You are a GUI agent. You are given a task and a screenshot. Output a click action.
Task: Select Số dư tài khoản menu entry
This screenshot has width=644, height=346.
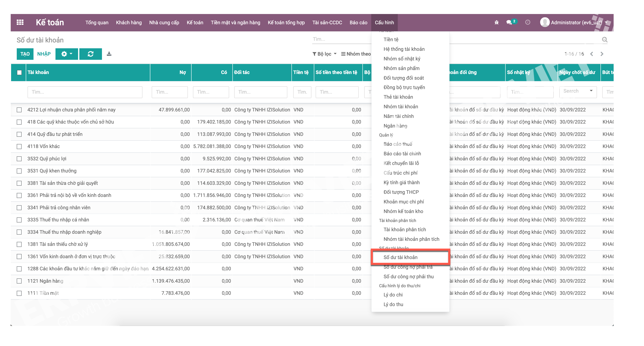click(x=410, y=257)
